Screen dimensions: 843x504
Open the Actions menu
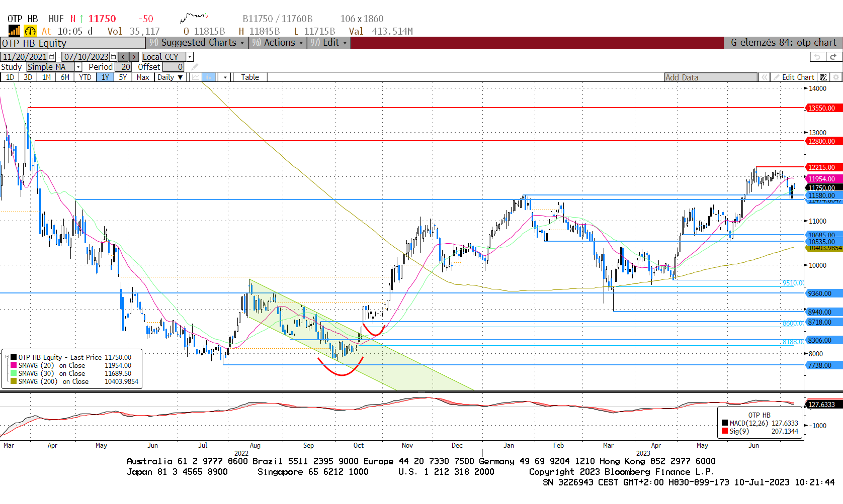278,43
